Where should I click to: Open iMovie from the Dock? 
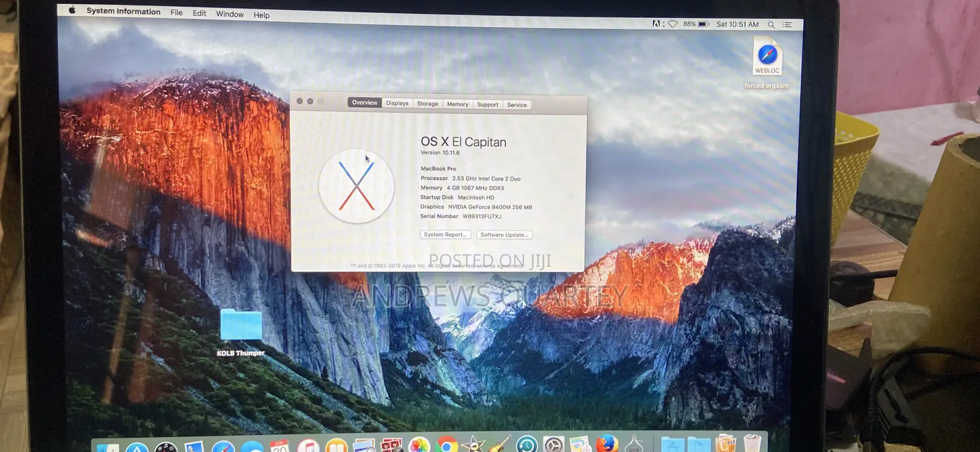coord(473,445)
